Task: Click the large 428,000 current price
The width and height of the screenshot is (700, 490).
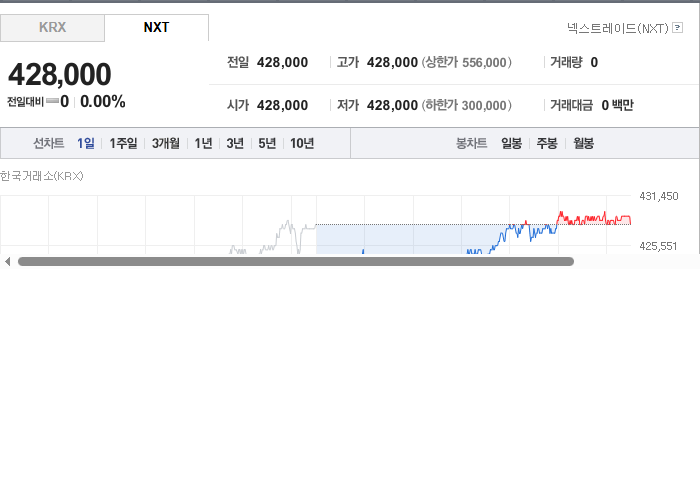Action: (60, 74)
